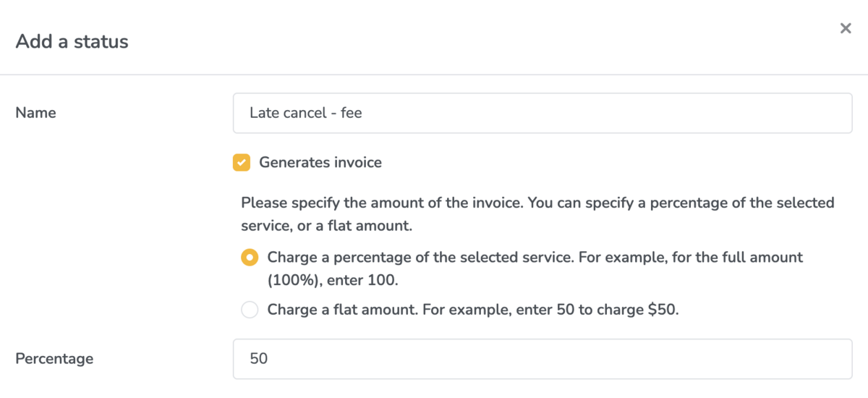This screenshot has height=398, width=868.
Task: Select the charge a percentage radio button
Action: point(250,258)
